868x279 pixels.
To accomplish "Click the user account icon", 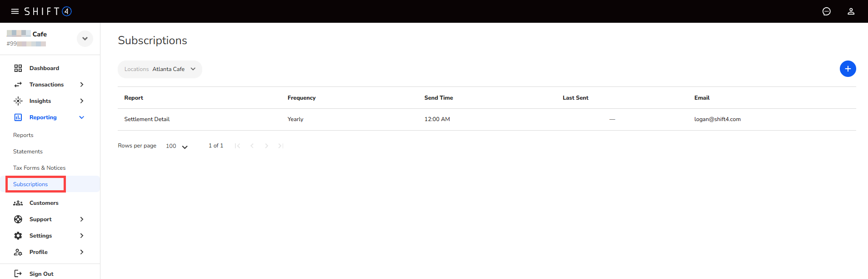I will point(851,11).
